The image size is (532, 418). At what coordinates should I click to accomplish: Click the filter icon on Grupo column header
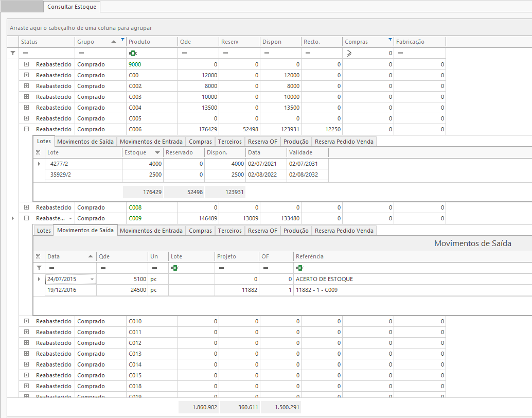tap(122, 40)
